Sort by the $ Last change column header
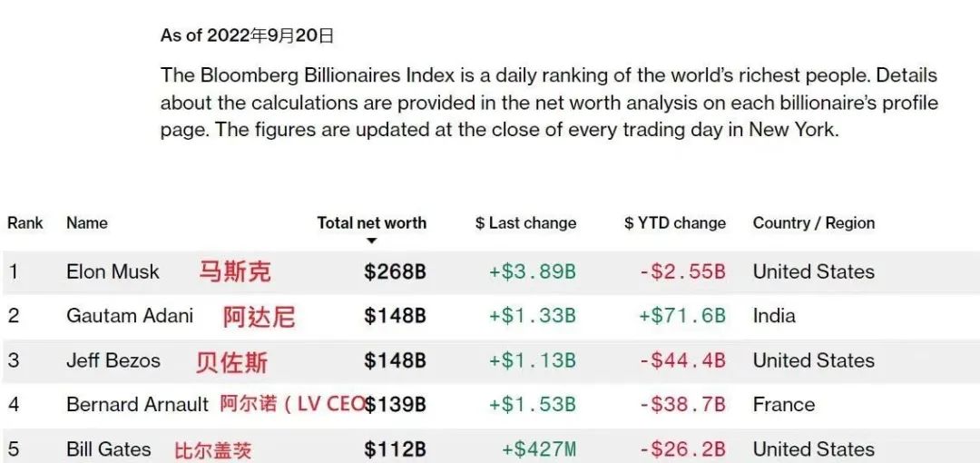Screen dimensions: 980x463 [x=525, y=223]
